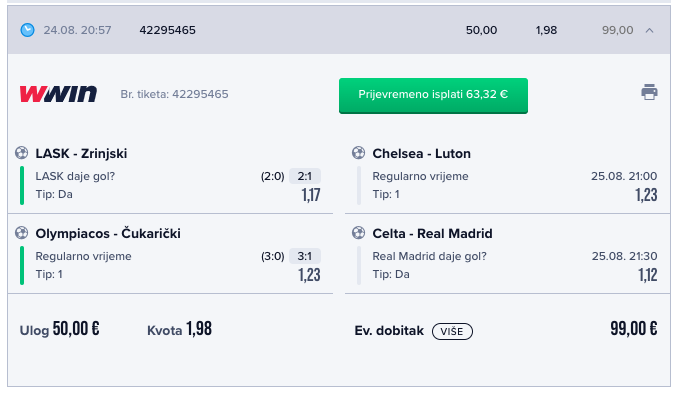Click the 2:1 live score badge

point(305,176)
